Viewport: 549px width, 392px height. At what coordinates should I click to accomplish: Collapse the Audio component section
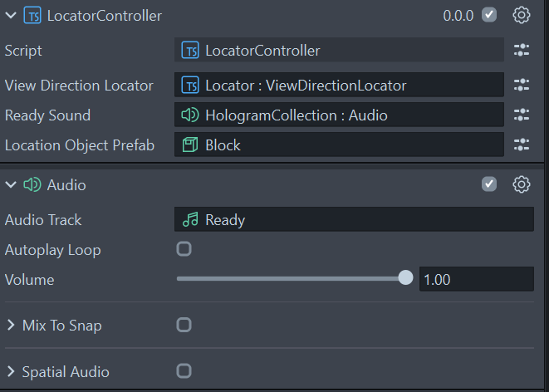[11, 184]
